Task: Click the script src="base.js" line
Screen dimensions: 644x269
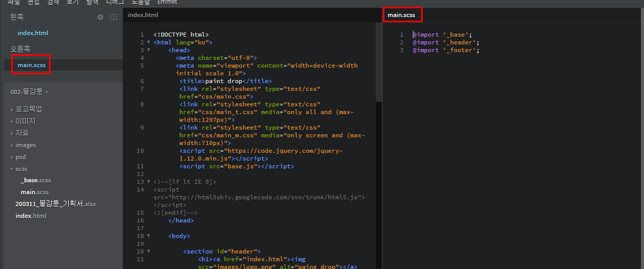Action: coord(236,166)
